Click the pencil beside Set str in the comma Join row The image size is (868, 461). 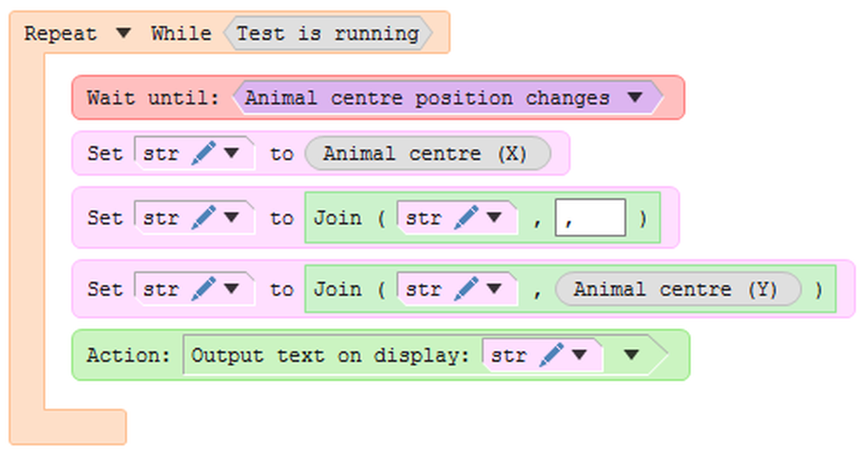coord(204,217)
